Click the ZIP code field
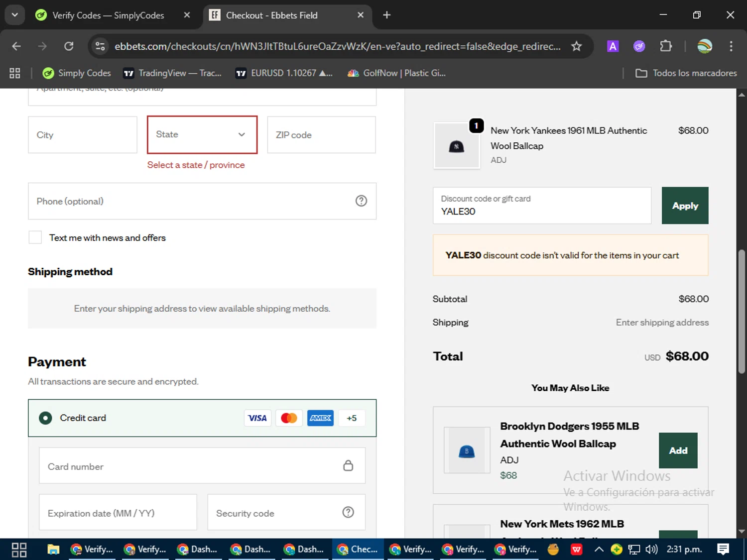 click(x=321, y=135)
